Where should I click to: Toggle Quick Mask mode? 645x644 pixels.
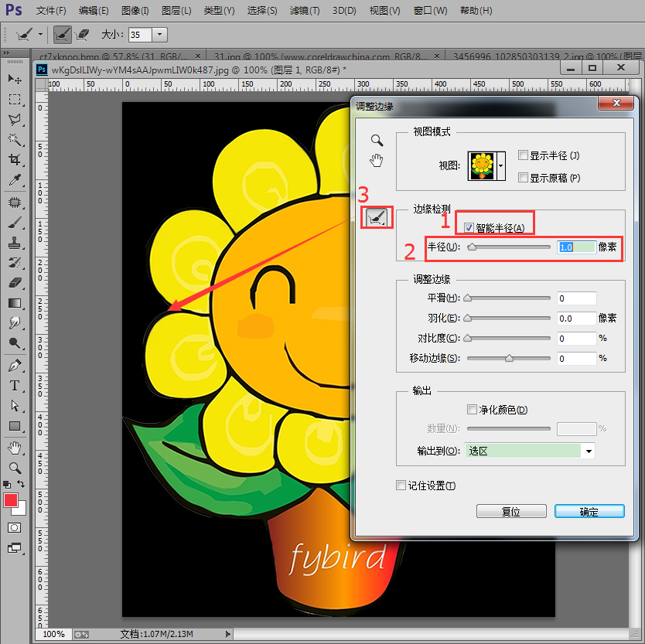[x=15, y=527]
